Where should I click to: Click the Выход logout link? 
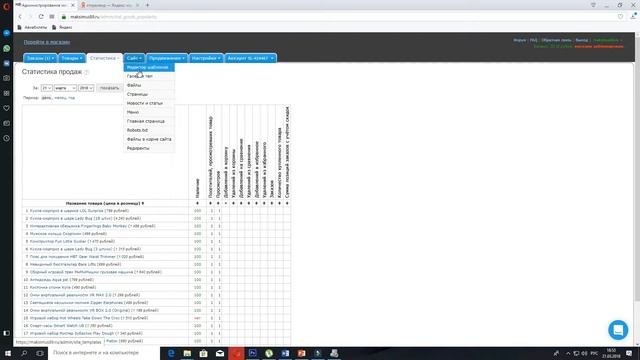582,40
